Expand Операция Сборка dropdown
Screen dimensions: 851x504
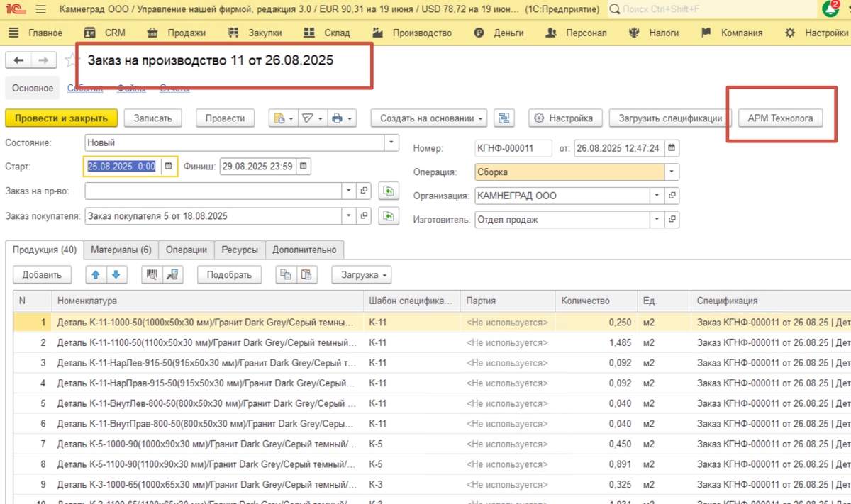(672, 172)
